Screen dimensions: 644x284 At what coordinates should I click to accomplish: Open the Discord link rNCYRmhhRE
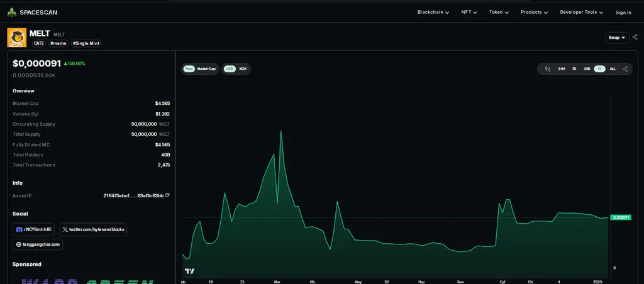34,229
